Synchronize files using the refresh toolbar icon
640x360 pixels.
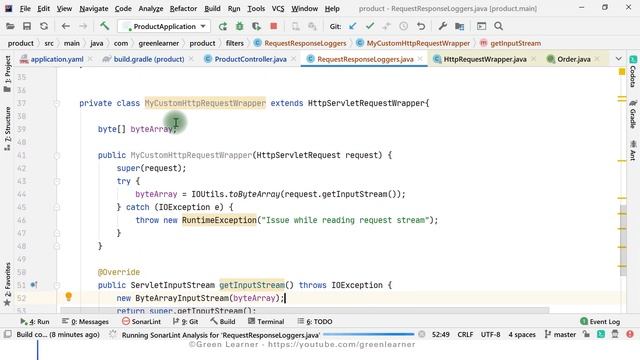[x=44, y=27]
